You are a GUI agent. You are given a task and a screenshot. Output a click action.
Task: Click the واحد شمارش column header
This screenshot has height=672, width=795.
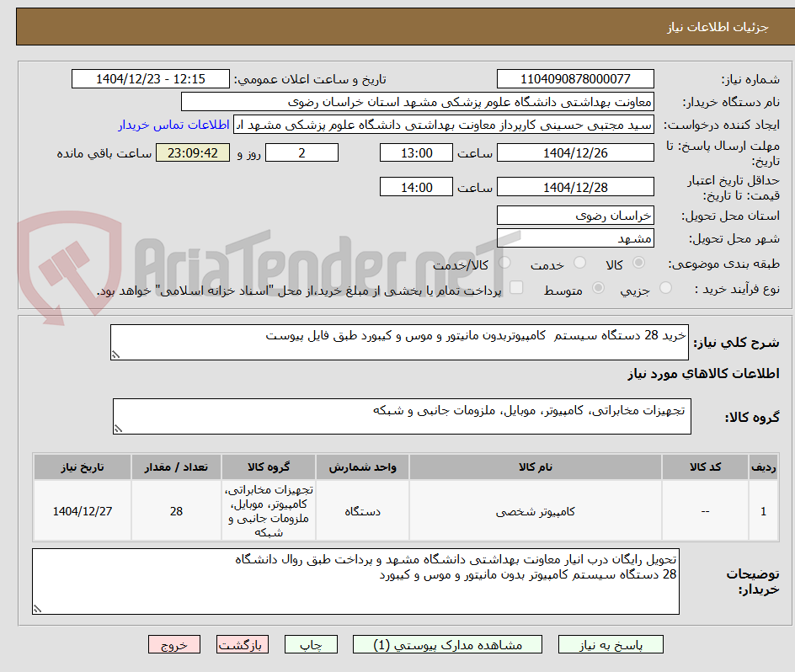tap(362, 467)
